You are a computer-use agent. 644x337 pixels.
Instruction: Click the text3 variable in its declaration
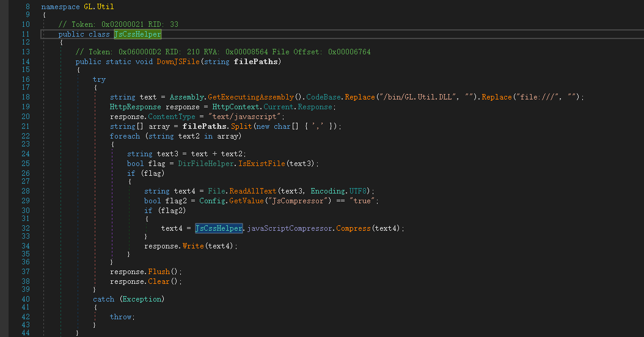click(167, 154)
